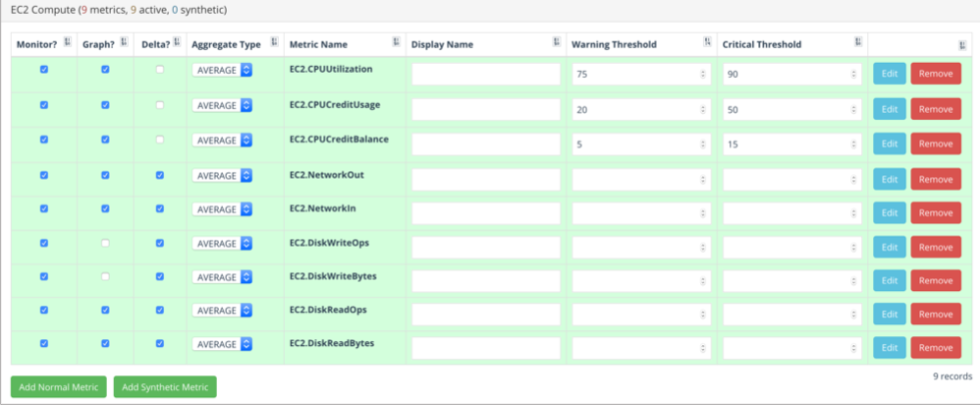This screenshot has width=980, height=405.
Task: Remove the EC2.CPUUtilization metric
Action: pos(936,74)
